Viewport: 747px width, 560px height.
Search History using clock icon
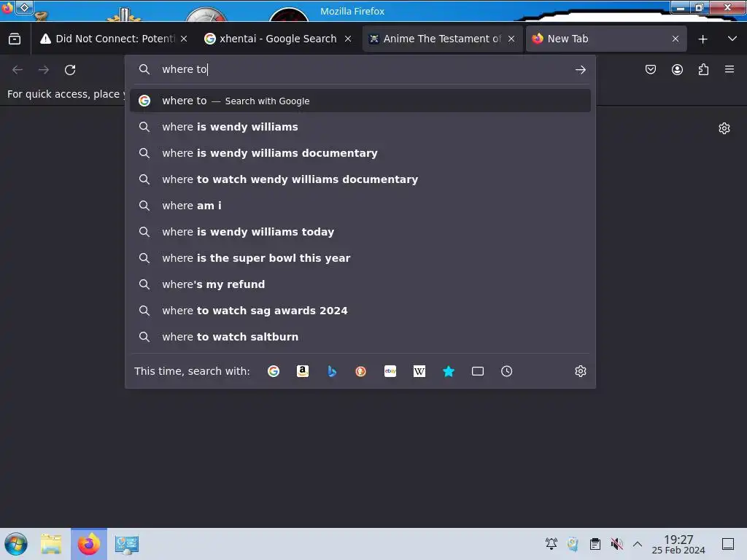tap(506, 371)
